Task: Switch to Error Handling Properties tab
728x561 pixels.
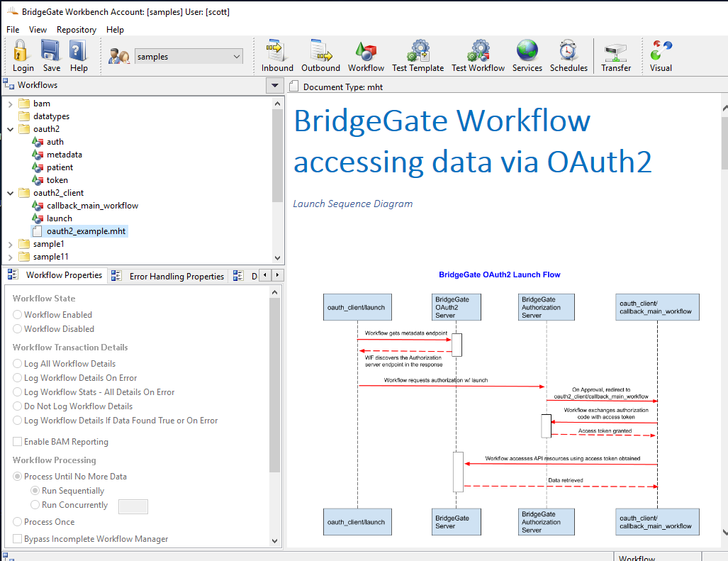Action: 176,277
